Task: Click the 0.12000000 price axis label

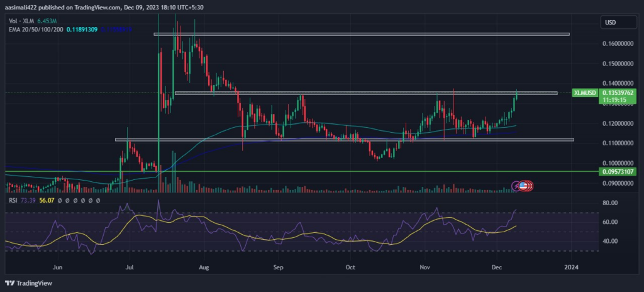Action: [x=619, y=123]
